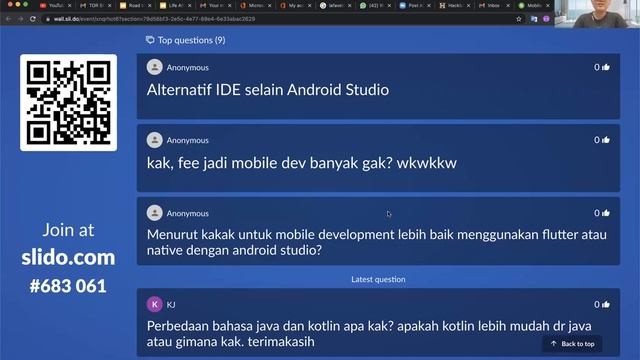The width and height of the screenshot is (640, 360).
Task: Click the avatar on the flutter question card
Action: point(155,213)
